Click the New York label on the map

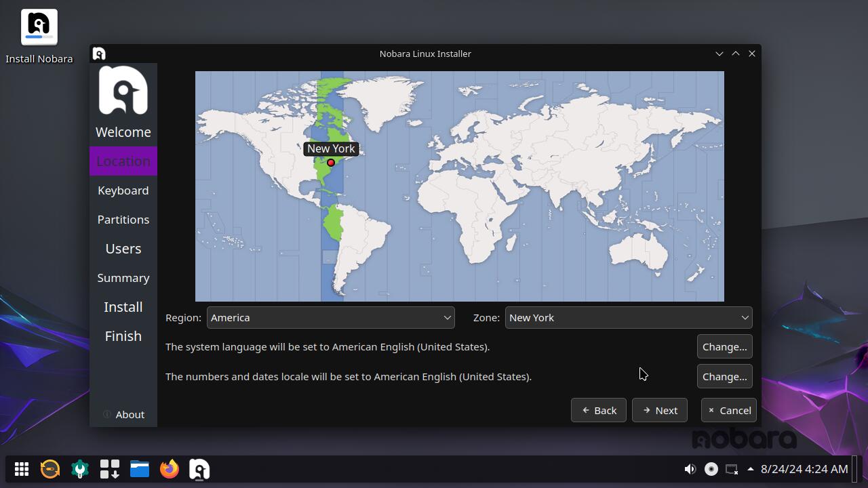click(x=331, y=149)
